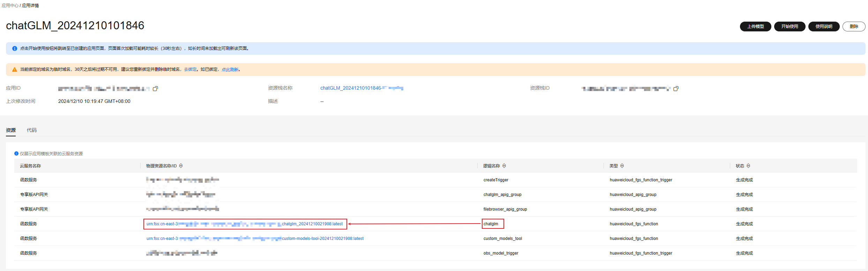
Task: Sort the logical name column
Action: (x=504, y=166)
